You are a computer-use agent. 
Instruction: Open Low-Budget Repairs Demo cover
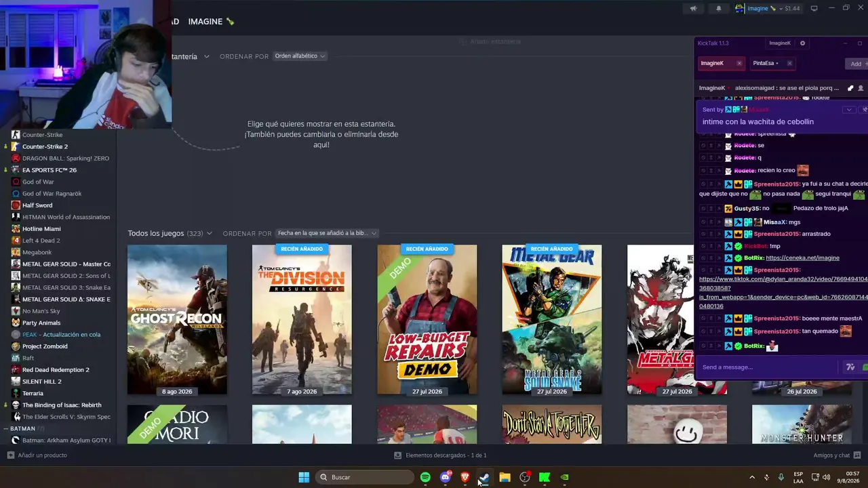click(427, 319)
